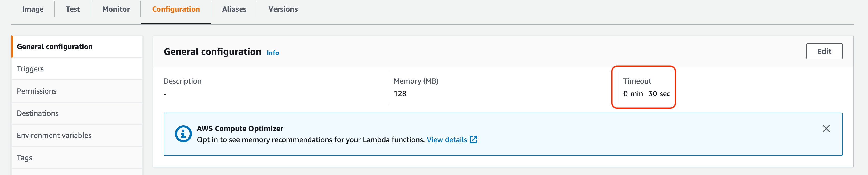Click the Timeout value 0 min 30 sec

click(x=646, y=94)
